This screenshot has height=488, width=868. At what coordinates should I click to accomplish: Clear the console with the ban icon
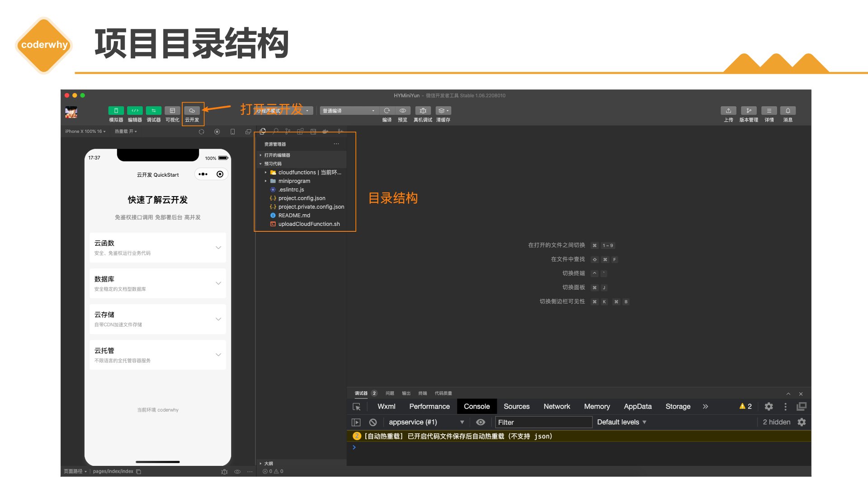pyautogui.click(x=373, y=422)
